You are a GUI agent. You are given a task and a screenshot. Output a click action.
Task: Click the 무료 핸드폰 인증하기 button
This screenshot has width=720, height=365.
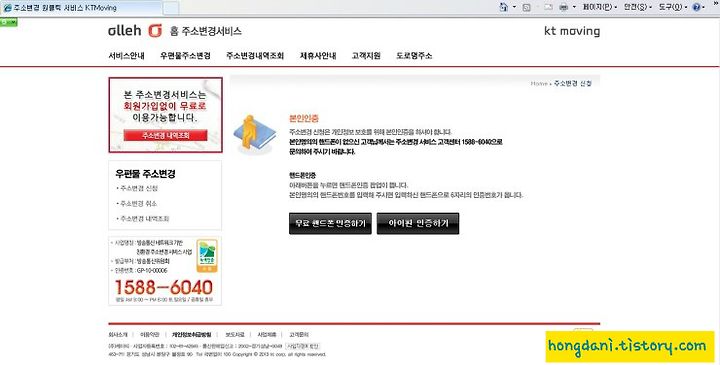pyautogui.click(x=330, y=223)
